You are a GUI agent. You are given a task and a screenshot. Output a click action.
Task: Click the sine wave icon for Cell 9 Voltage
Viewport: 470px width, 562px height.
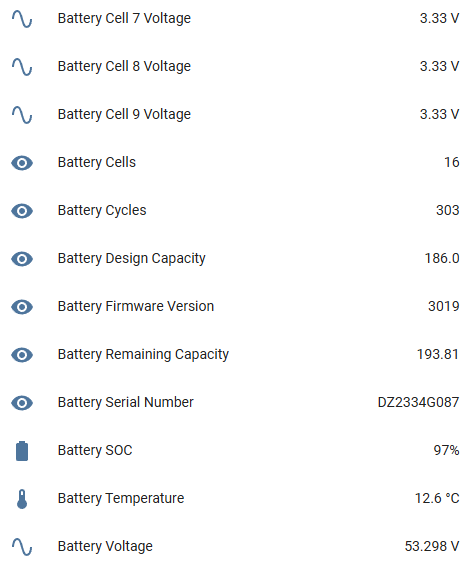[x=22, y=115]
